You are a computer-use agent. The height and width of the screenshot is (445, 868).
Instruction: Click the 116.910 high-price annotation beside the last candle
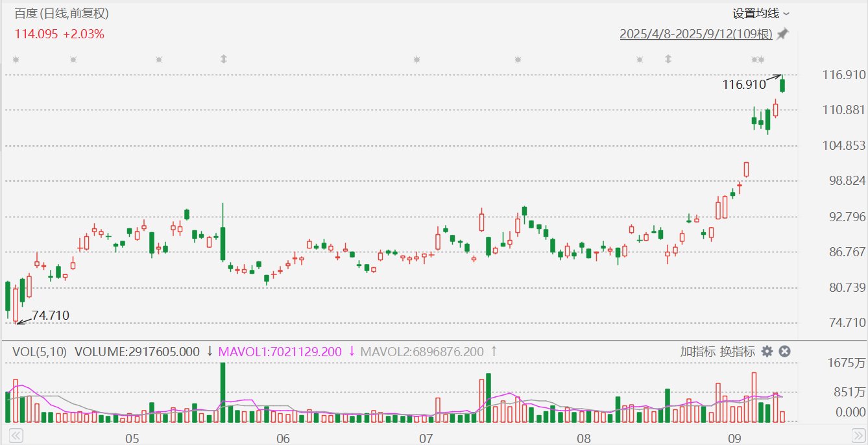(743, 84)
